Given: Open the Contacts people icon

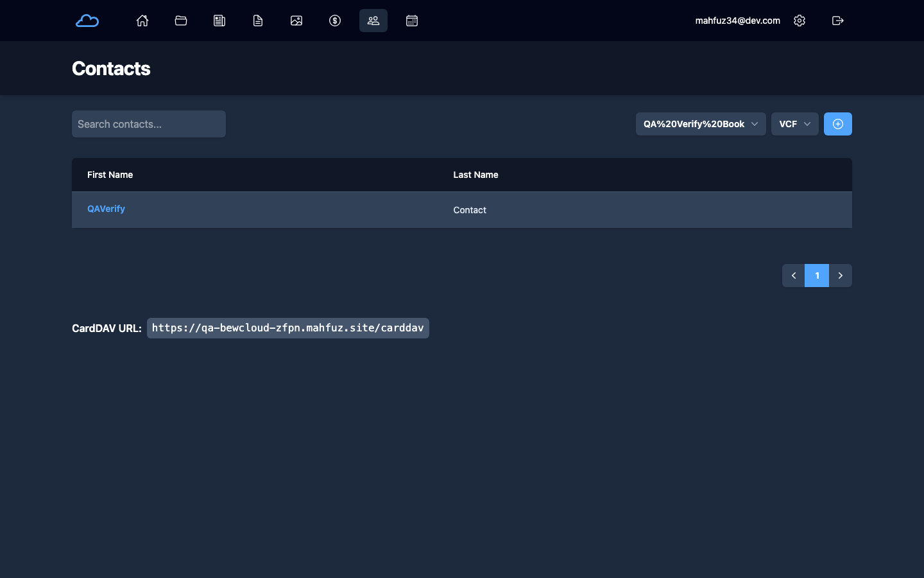Looking at the screenshot, I should tap(373, 21).
